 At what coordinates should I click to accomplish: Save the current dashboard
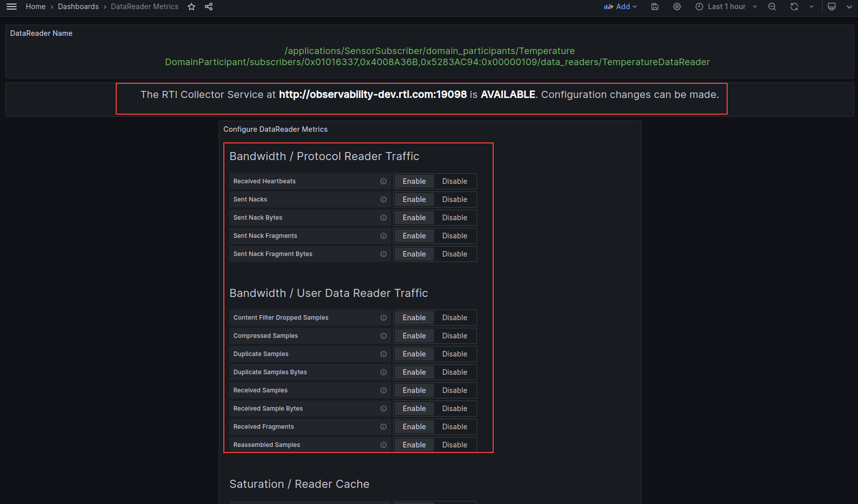point(654,7)
